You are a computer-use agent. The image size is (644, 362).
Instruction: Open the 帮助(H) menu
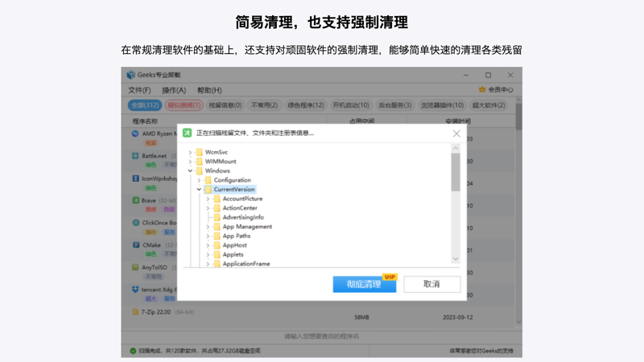click(x=209, y=90)
